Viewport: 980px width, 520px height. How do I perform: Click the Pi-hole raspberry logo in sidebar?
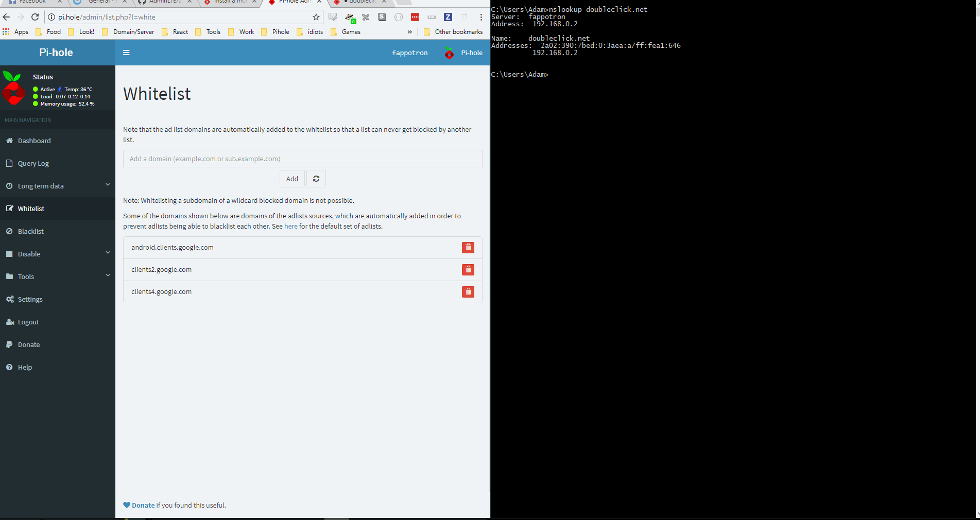point(13,89)
